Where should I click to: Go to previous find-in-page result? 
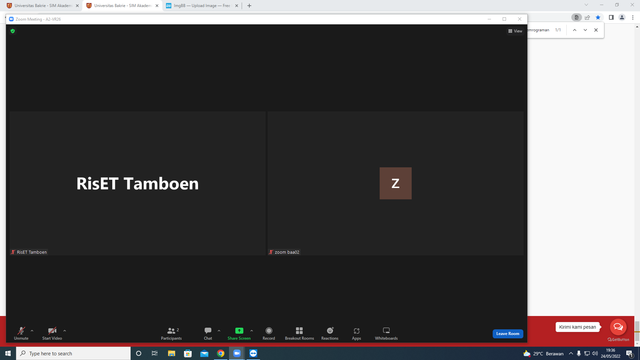(x=574, y=30)
